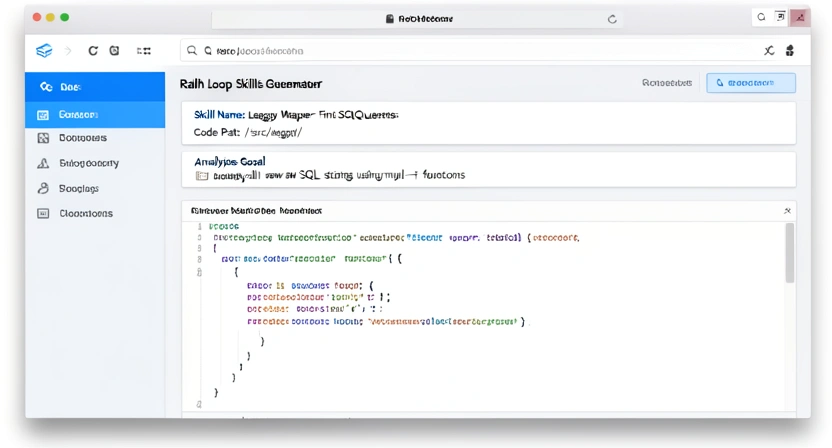Click the blue outlined button in page header
832x448 pixels.
pos(751,83)
